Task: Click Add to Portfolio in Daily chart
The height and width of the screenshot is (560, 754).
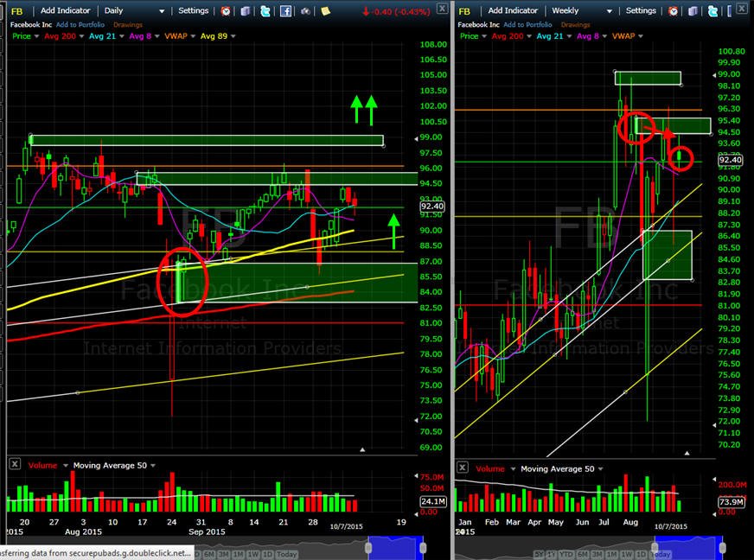Action: point(80,24)
